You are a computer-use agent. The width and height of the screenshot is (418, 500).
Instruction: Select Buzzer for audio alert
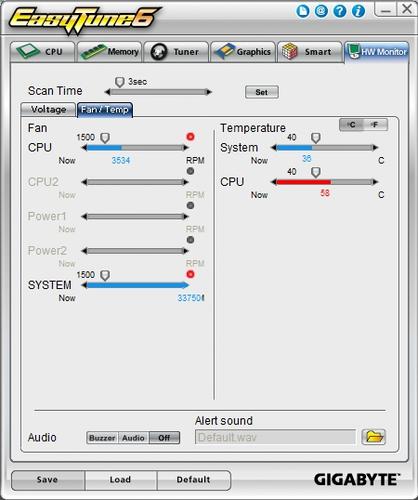click(x=102, y=438)
